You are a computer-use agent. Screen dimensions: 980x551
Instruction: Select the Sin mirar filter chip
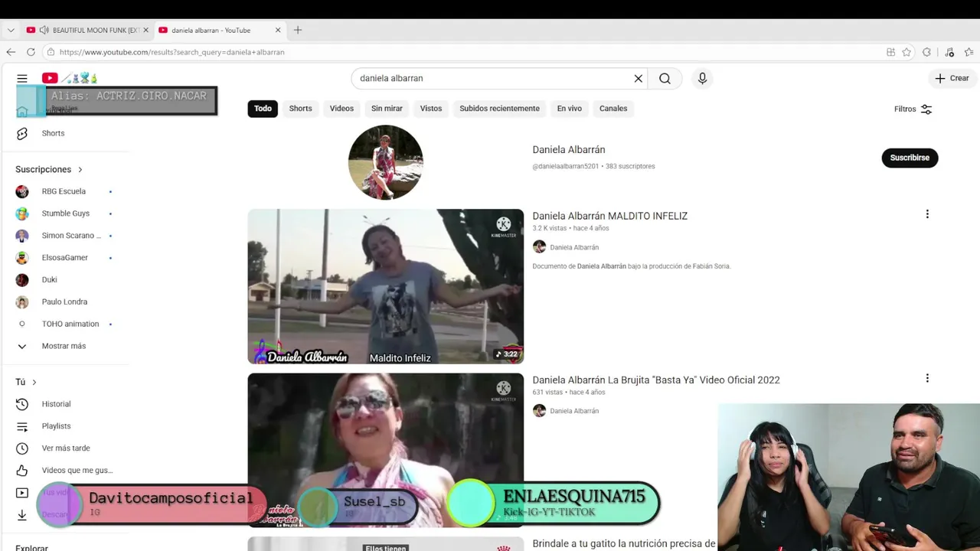387,109
